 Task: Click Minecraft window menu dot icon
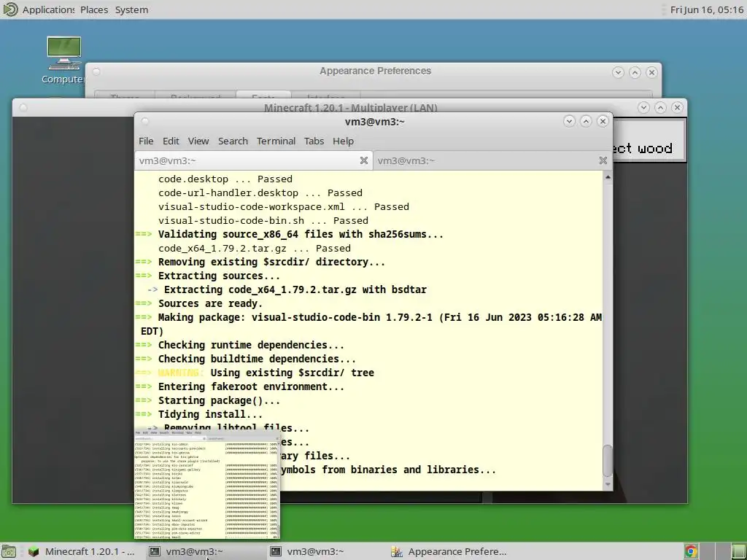tap(23, 108)
